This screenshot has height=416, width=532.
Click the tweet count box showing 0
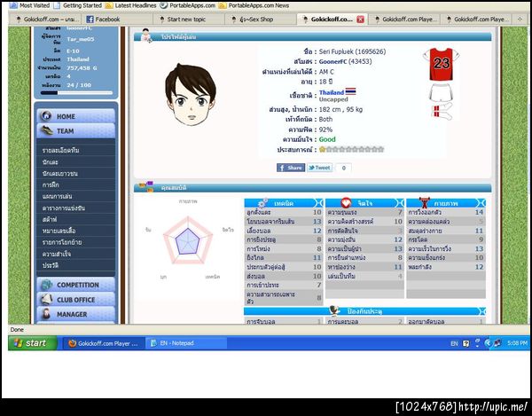pyautogui.click(x=343, y=168)
